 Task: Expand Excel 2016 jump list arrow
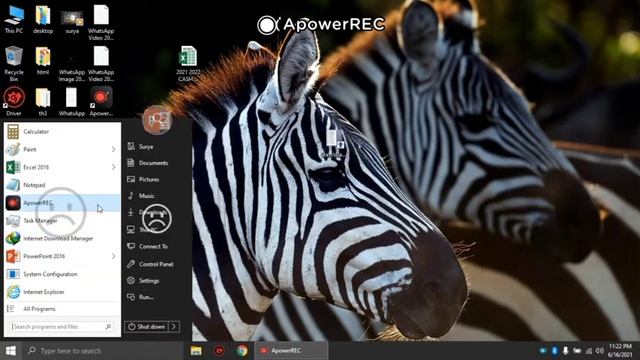point(113,167)
